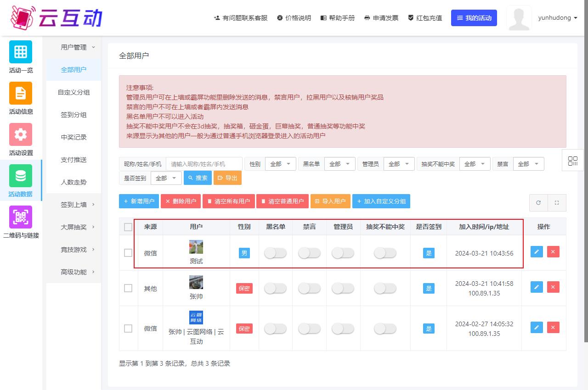The height and width of the screenshot is (390, 588).
Task: Delete user 张帅 | 云图网络 | 云互动 red X icon
Action: [553, 327]
